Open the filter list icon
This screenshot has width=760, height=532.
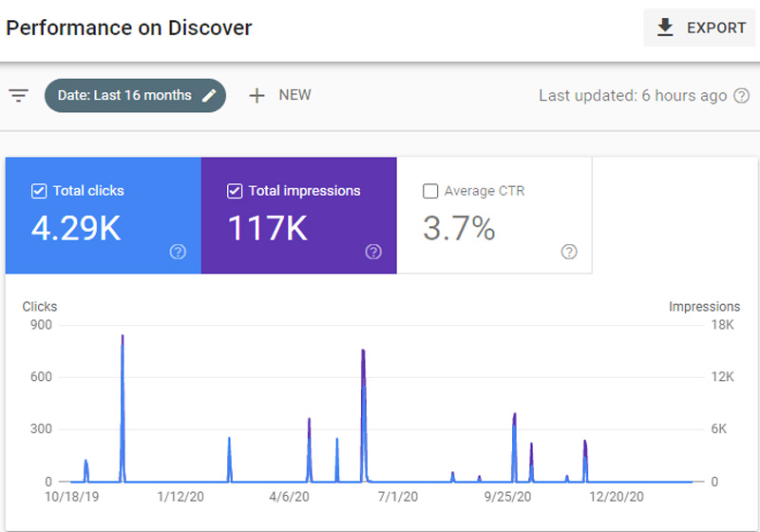click(19, 96)
